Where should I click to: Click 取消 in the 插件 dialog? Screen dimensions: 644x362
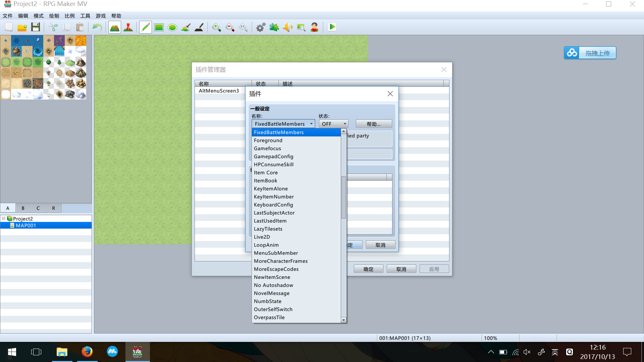tap(380, 245)
